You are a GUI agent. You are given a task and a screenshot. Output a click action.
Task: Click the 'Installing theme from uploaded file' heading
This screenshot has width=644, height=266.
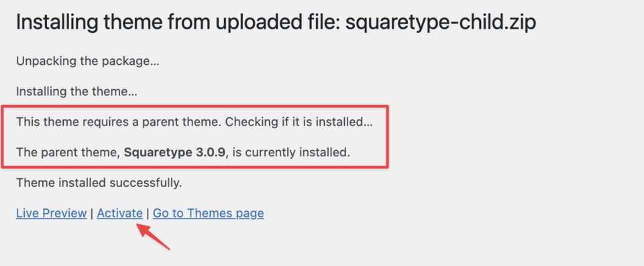pyautogui.click(x=276, y=23)
